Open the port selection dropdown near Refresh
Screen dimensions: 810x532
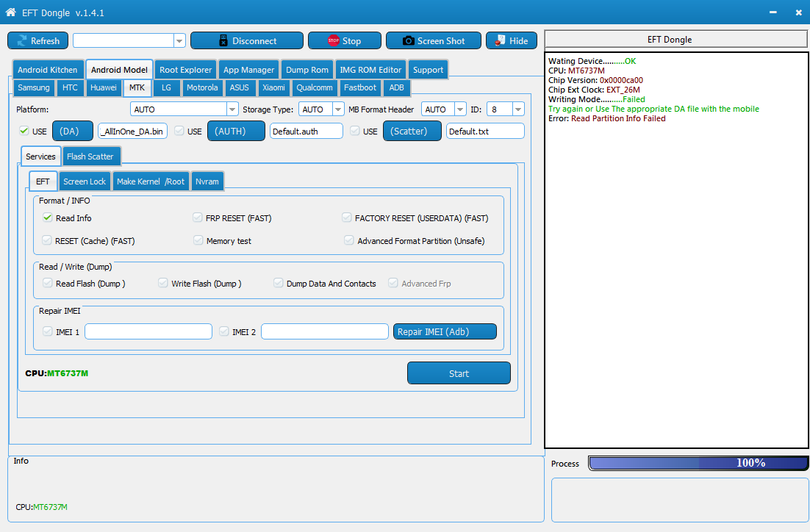[x=179, y=41]
